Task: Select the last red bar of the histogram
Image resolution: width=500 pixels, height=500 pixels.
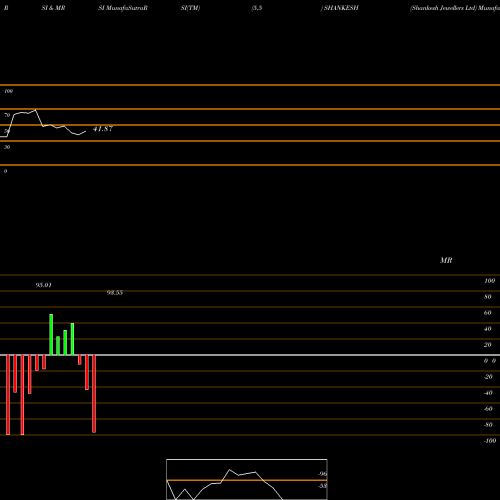Action: (94, 394)
